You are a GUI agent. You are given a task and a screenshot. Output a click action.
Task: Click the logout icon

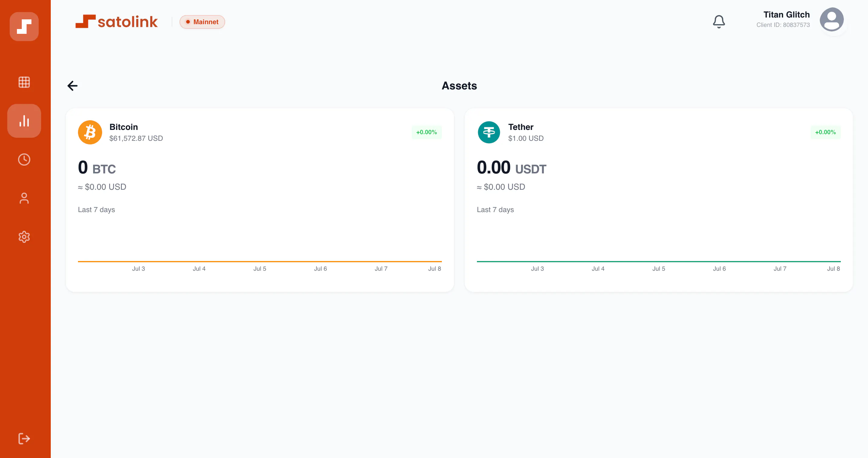(24, 439)
